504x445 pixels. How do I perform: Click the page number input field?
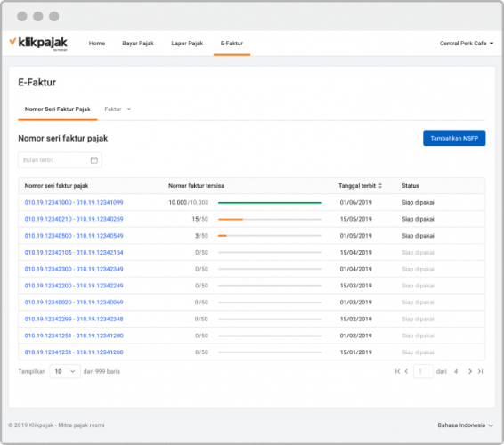(423, 371)
